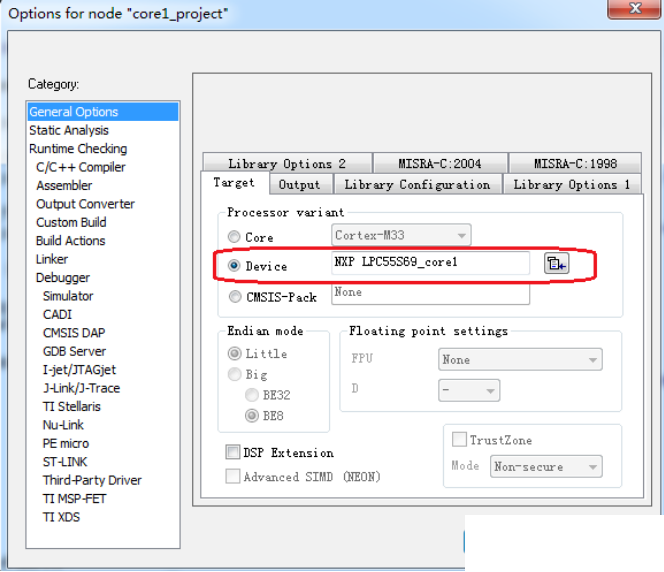Open the D registers dropdown

468,389
